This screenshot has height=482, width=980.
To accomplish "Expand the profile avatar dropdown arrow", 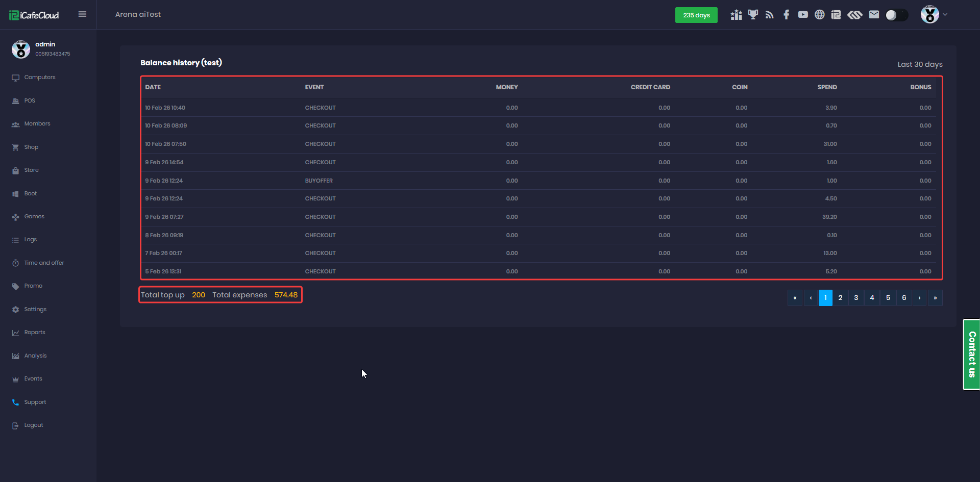I will [945, 15].
